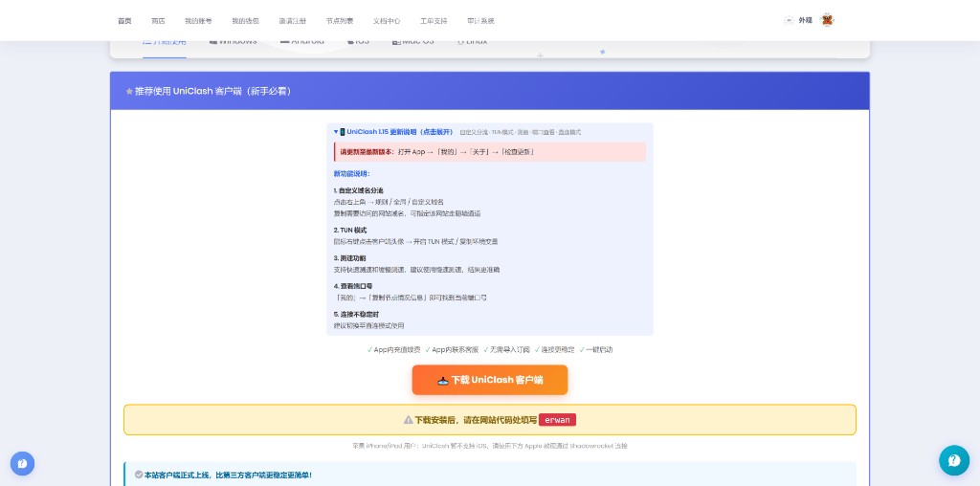Click the '一键启动' feature text
This screenshot has height=486, width=980.
pyautogui.click(x=599, y=350)
